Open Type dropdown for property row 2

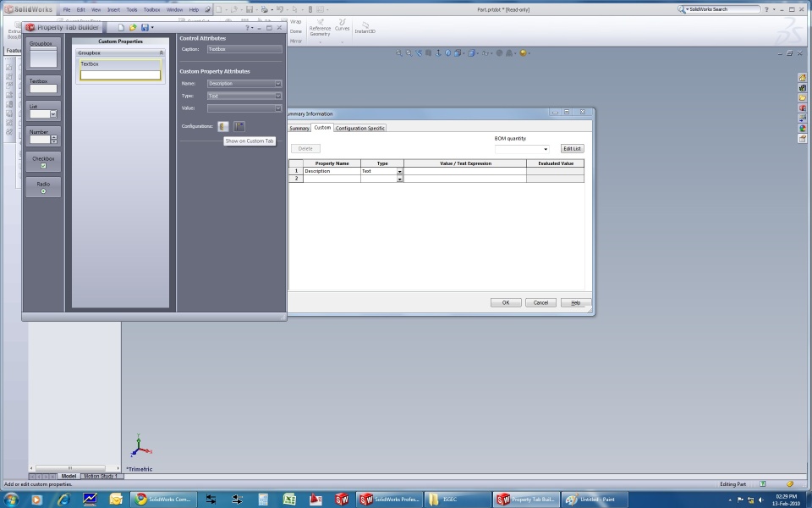tap(400, 179)
